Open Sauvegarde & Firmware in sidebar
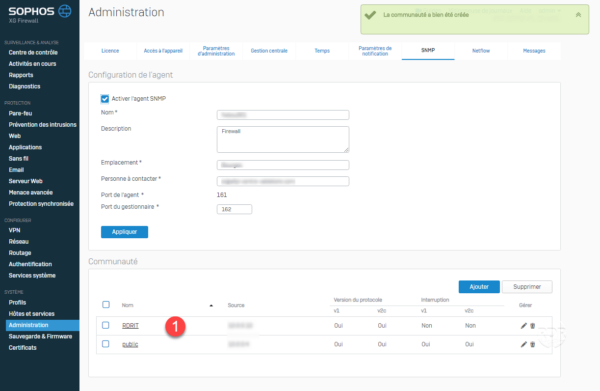Viewport: 600px width, 391px height. 40,336
